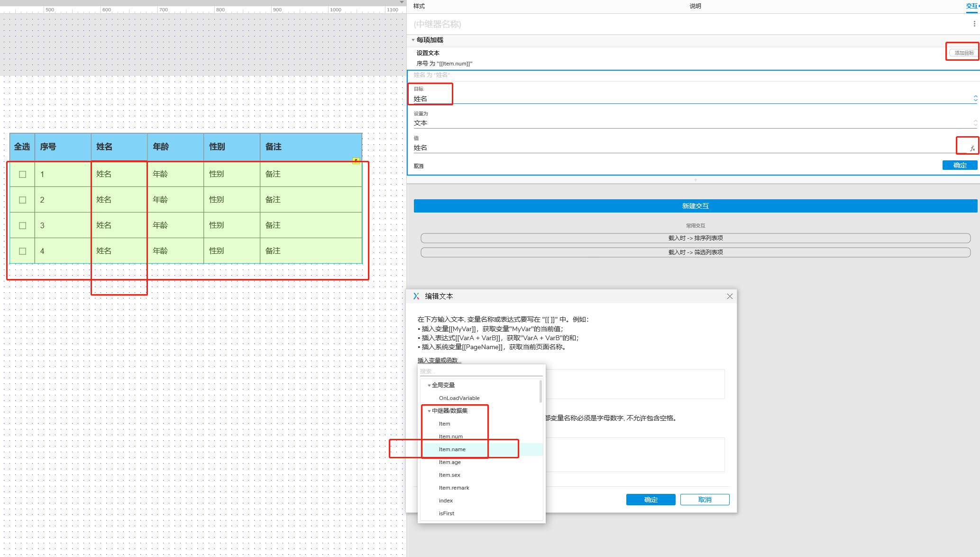The width and height of the screenshot is (980, 557).
Task: Select isFirst variable
Action: [446, 513]
